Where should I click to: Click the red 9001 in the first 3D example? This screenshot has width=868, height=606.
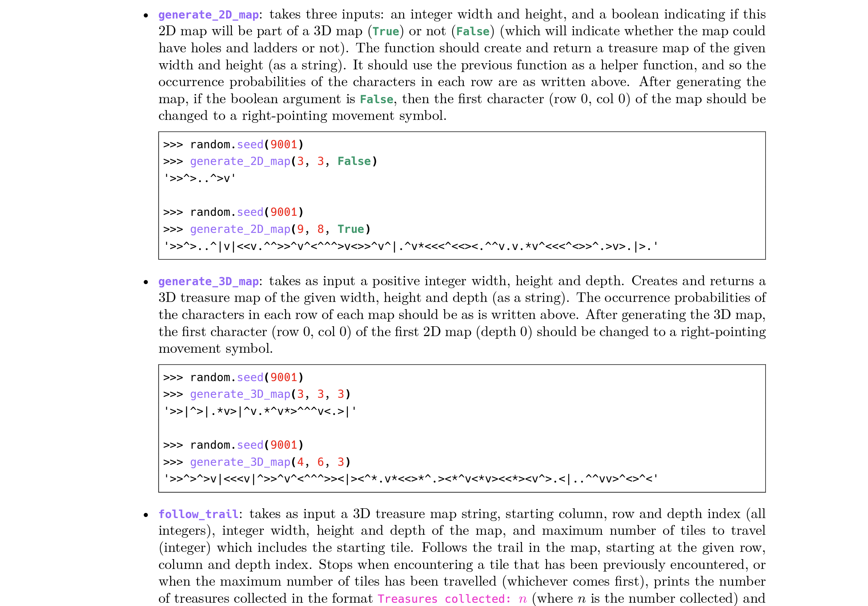point(283,377)
